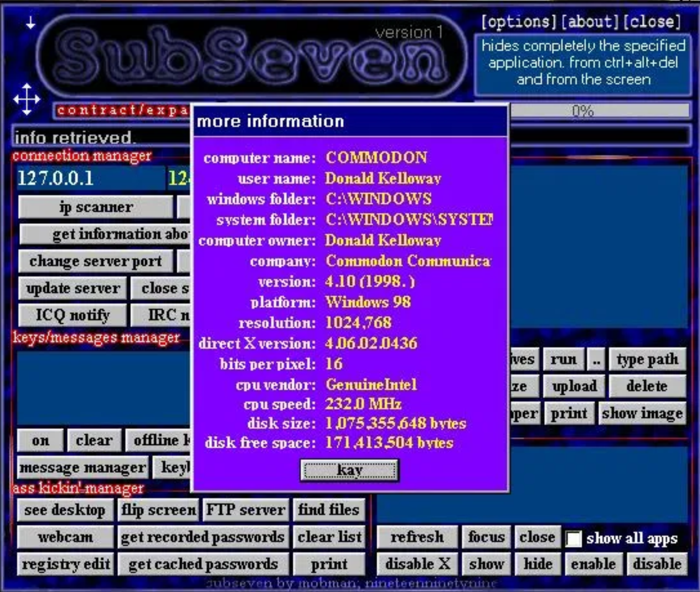Click computer name value COMMODON

(376, 158)
